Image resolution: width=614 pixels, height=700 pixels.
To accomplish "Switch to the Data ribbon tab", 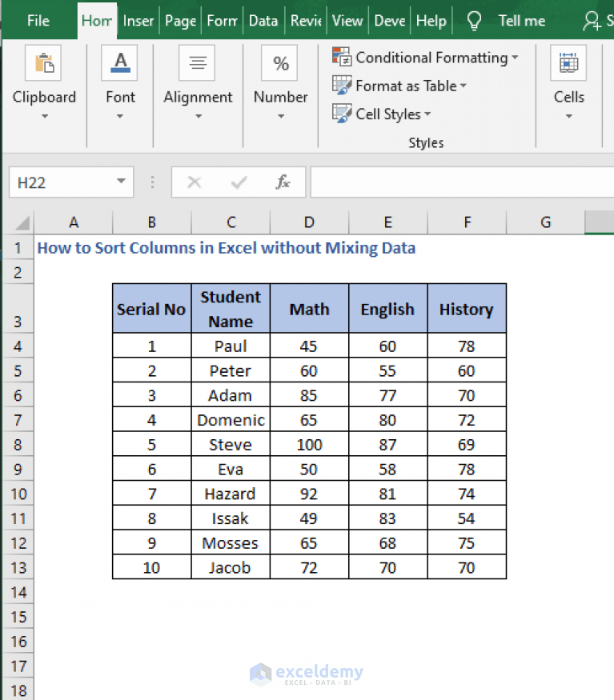I will click(263, 21).
